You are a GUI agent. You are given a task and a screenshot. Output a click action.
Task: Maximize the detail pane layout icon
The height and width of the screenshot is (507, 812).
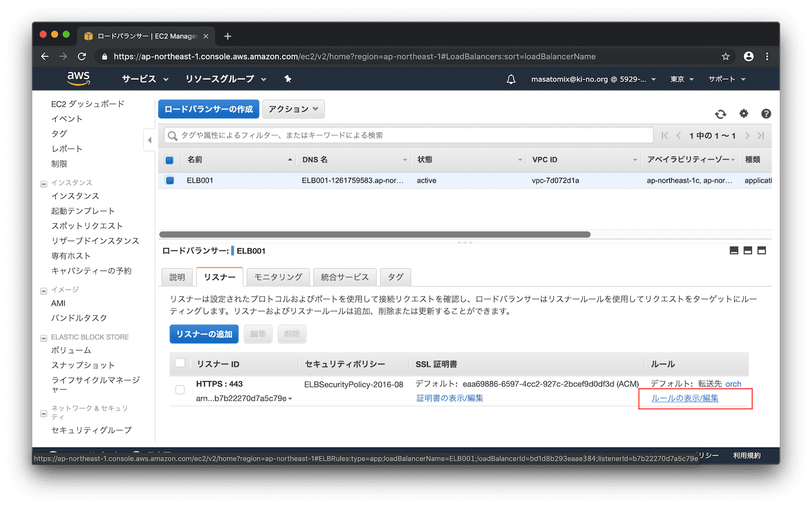[x=761, y=250]
